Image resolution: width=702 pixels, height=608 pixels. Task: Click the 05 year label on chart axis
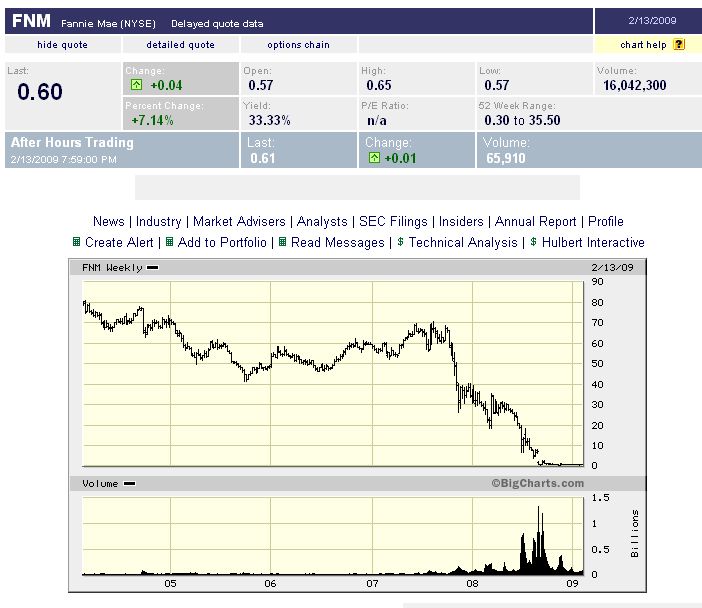coord(170,583)
